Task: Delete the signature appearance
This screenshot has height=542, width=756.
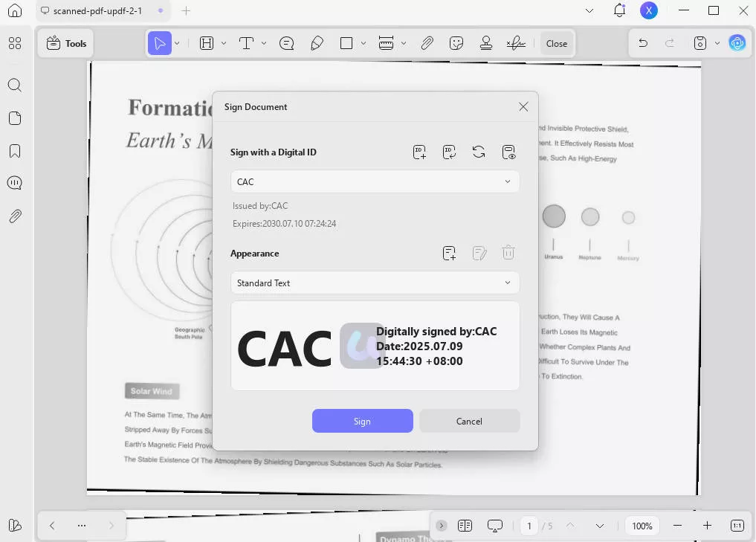Action: coord(508,253)
